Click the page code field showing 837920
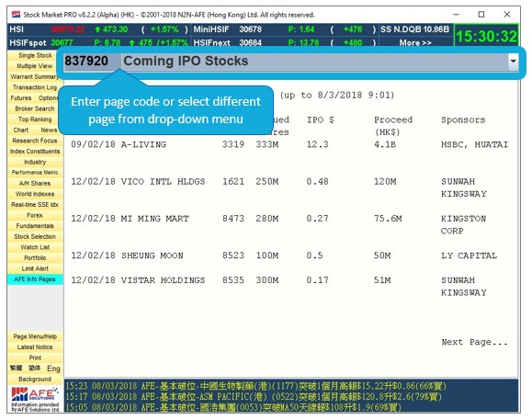 click(92, 62)
